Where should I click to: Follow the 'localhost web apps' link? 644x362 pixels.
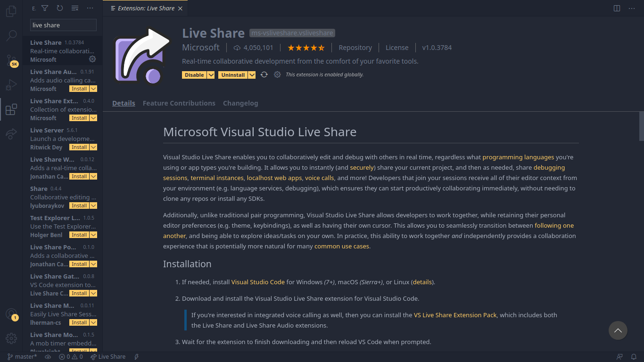274,178
